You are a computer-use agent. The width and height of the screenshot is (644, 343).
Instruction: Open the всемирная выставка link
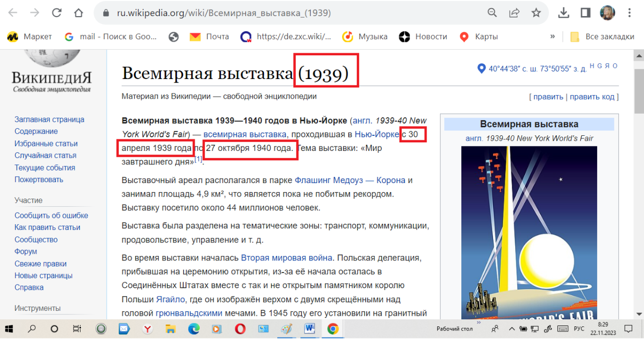pyautogui.click(x=246, y=134)
